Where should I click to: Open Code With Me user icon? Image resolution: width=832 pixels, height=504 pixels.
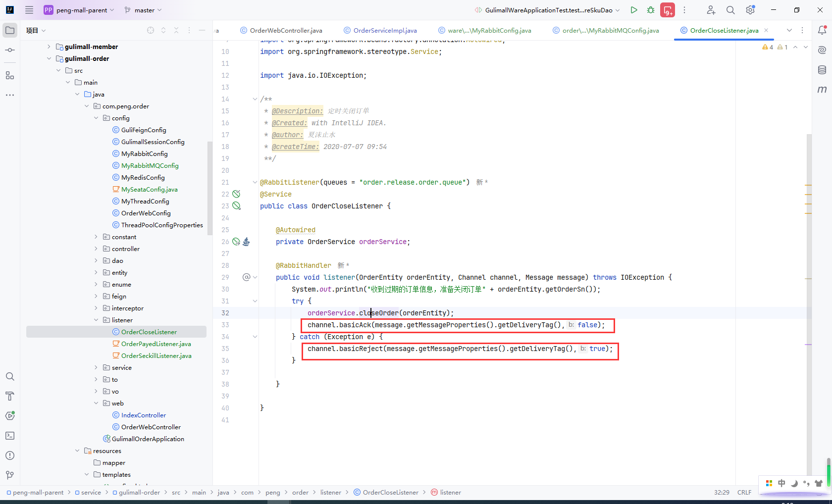(711, 10)
